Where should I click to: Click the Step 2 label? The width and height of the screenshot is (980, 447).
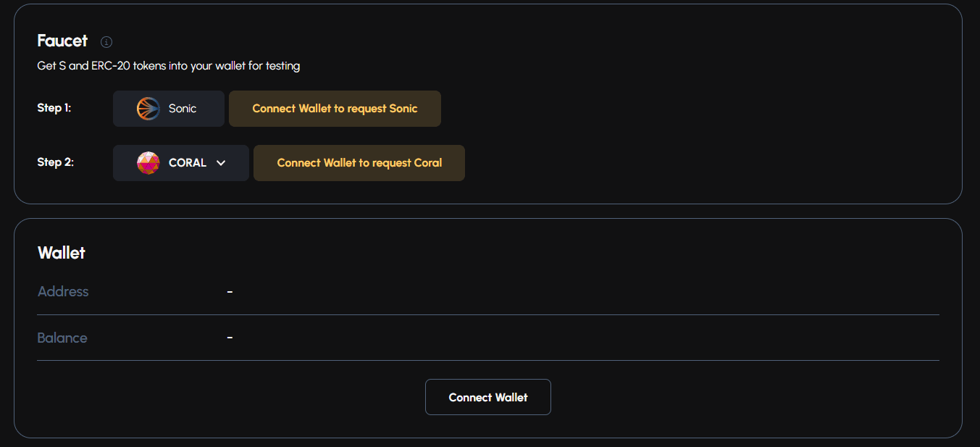[55, 162]
